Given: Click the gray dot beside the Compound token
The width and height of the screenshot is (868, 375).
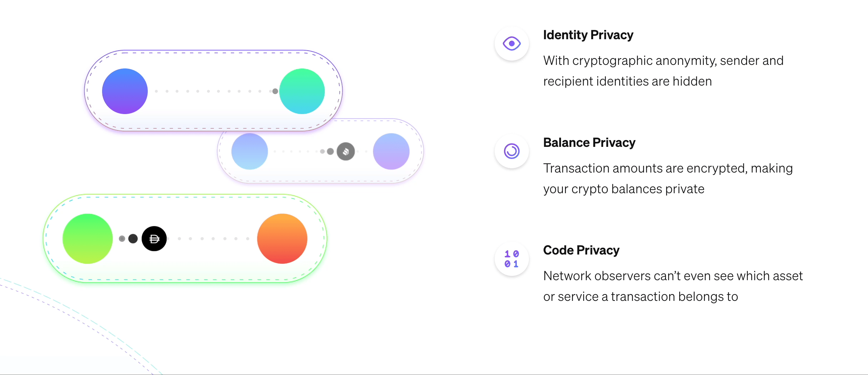Looking at the screenshot, I should (330, 151).
